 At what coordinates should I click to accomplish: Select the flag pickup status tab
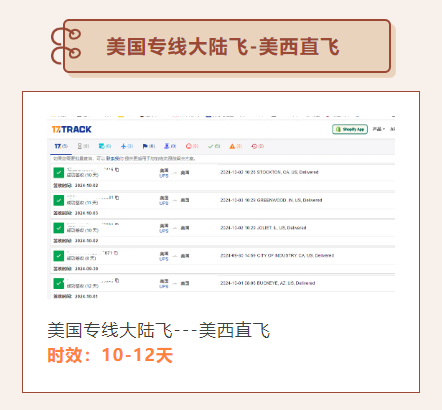149,146
